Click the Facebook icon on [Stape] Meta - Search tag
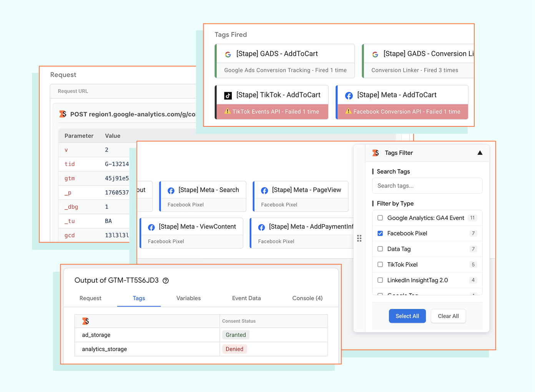The width and height of the screenshot is (535, 392). [x=171, y=190]
